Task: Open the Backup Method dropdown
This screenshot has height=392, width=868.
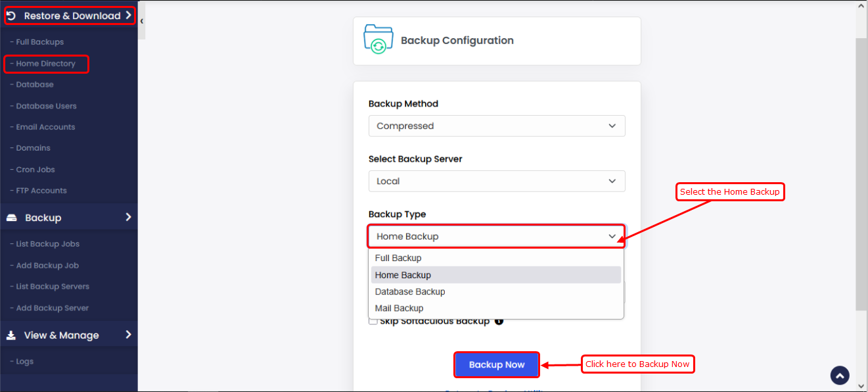Action: [497, 126]
